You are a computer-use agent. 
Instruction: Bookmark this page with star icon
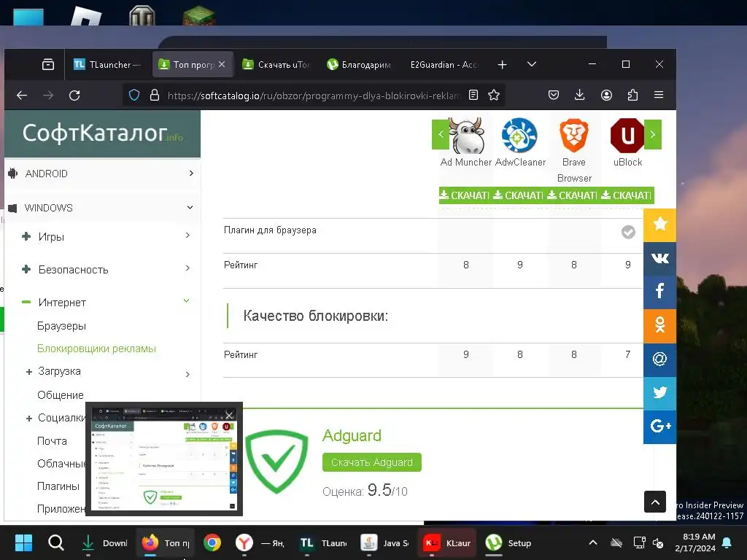(494, 95)
